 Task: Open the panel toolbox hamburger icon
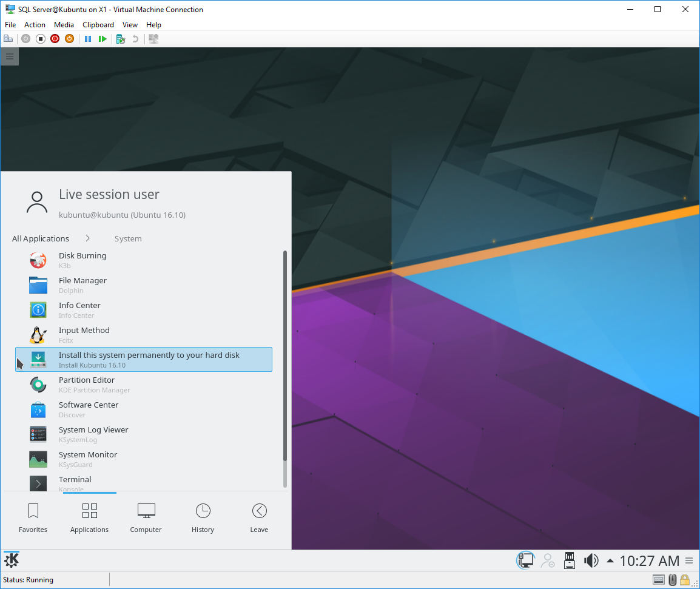coord(689,561)
